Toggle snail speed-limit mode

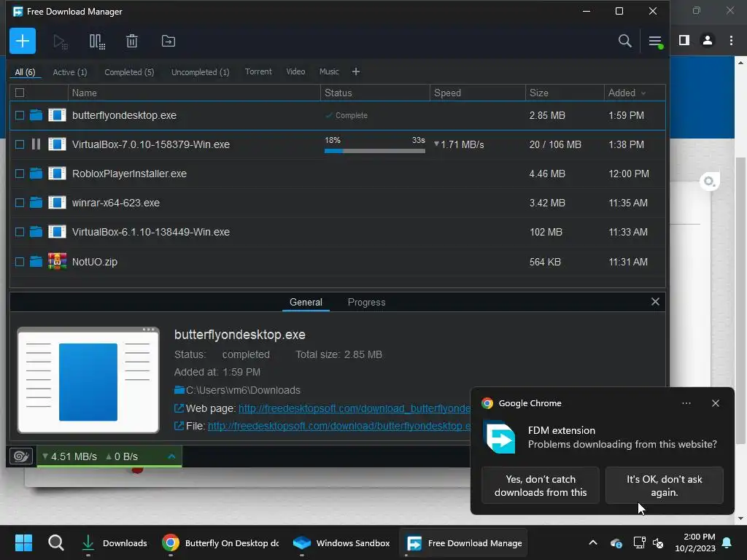(21, 456)
